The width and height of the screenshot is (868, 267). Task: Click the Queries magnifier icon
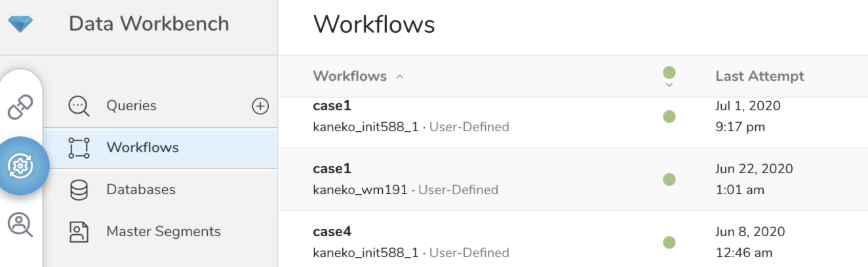tap(79, 106)
